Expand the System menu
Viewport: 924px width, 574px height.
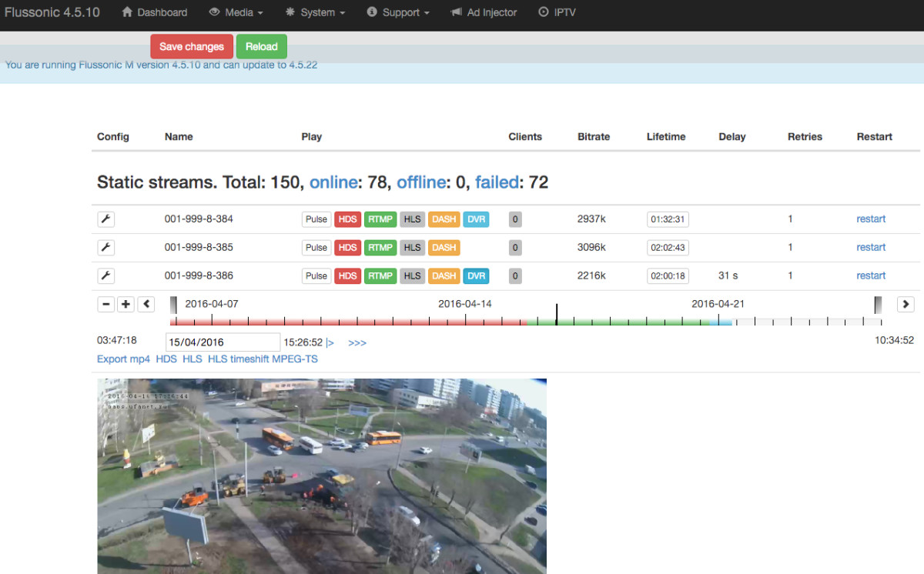tap(315, 12)
